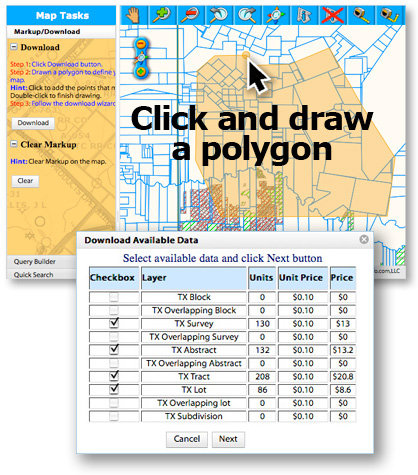Click the TX Abstract units value 132
This screenshot has width=418, height=475.
click(x=262, y=350)
